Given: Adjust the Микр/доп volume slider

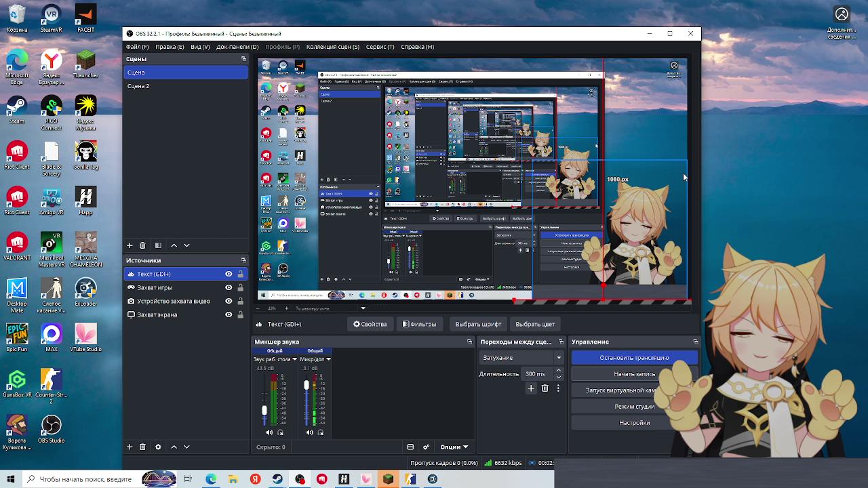Looking at the screenshot, I should pyautogui.click(x=307, y=385).
